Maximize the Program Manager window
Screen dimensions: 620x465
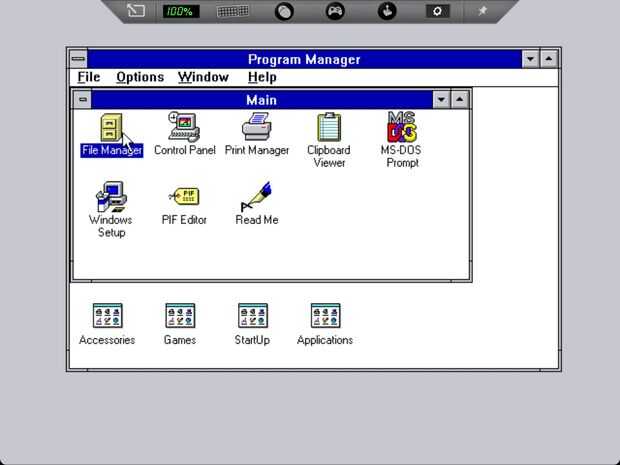pos(549,59)
